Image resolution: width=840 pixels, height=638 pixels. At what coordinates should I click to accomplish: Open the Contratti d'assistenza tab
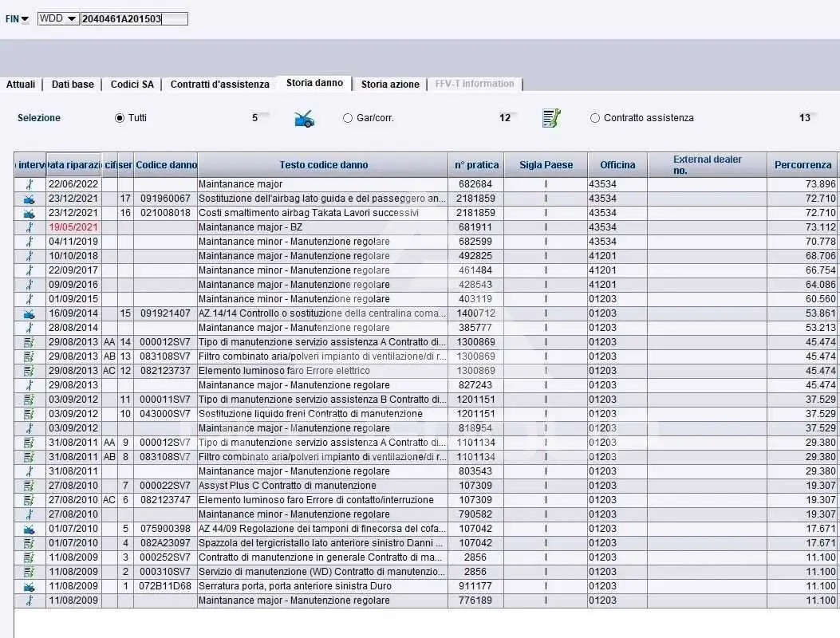click(219, 84)
